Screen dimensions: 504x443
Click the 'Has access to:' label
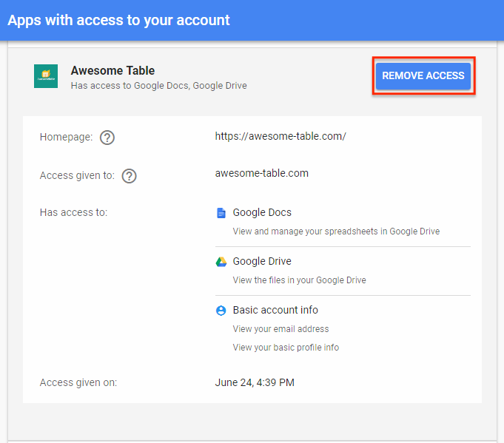[x=73, y=212]
